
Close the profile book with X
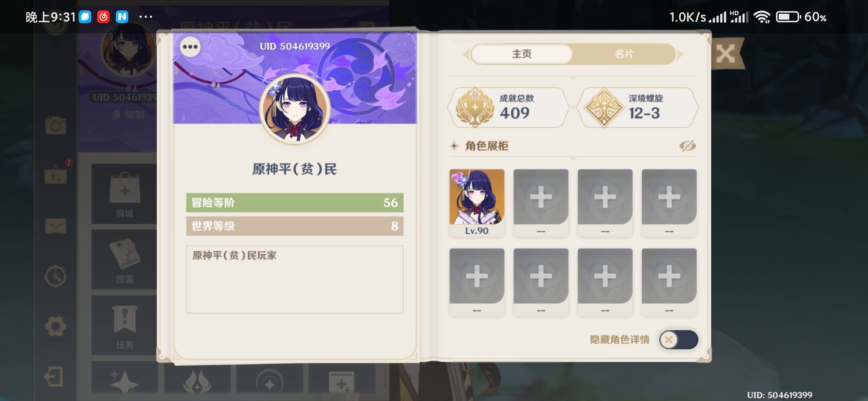pyautogui.click(x=726, y=54)
